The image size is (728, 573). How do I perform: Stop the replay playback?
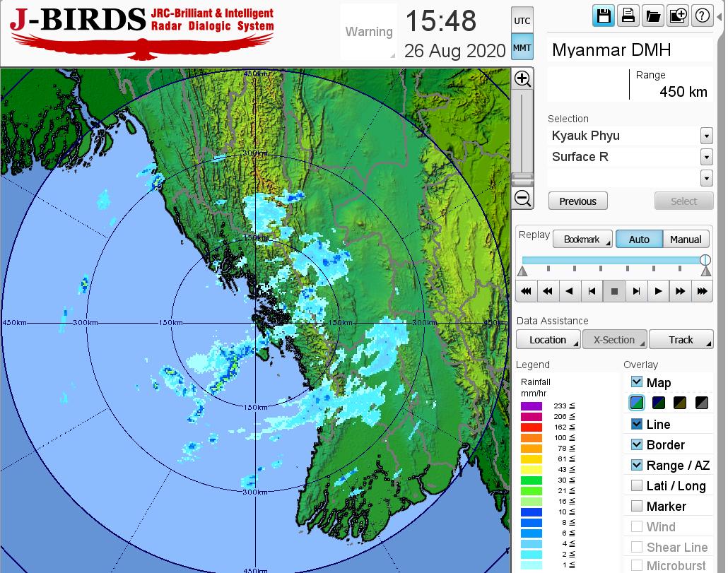pos(614,290)
